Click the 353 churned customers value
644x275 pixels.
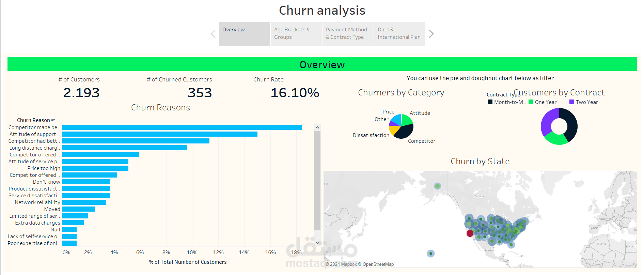[200, 93]
